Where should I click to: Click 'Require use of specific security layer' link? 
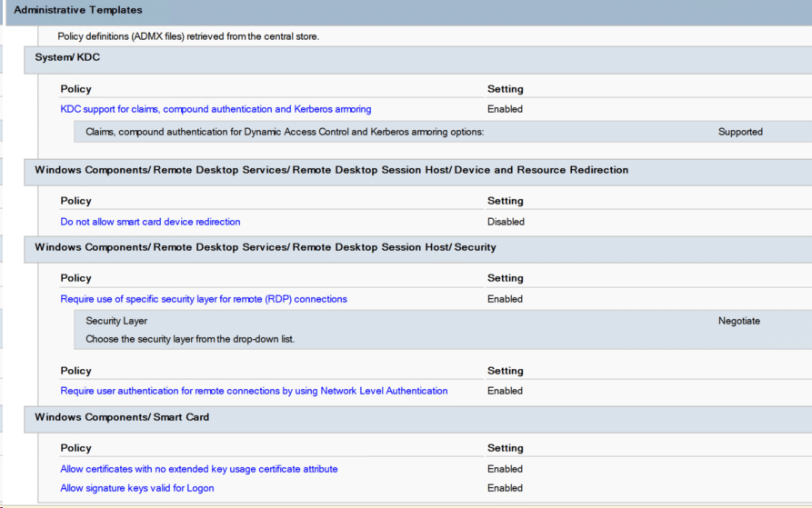[204, 299]
